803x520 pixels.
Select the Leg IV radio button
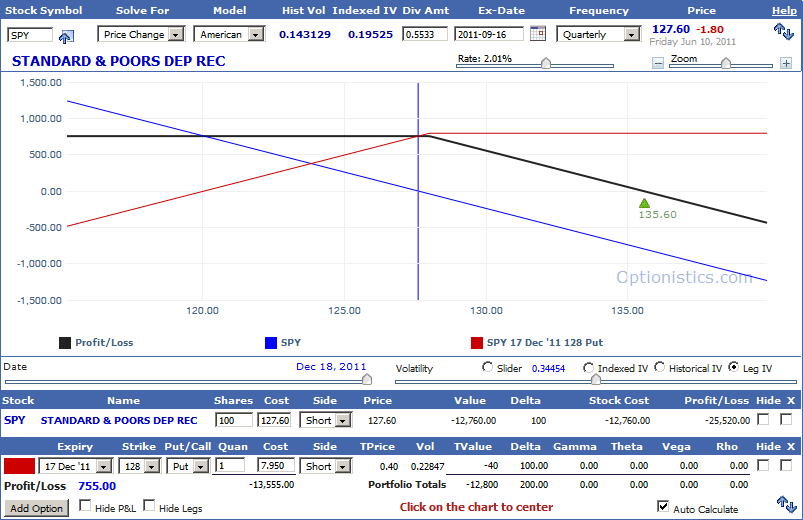tap(733, 367)
